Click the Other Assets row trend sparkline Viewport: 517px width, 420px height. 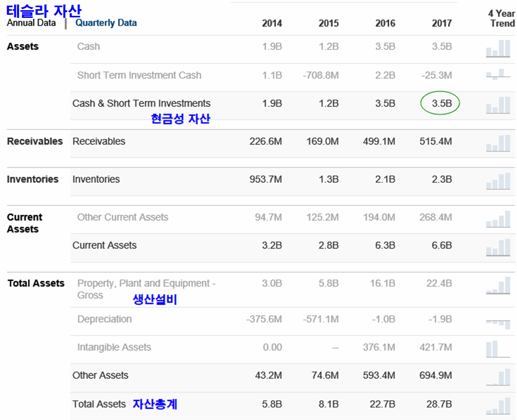coord(498,377)
